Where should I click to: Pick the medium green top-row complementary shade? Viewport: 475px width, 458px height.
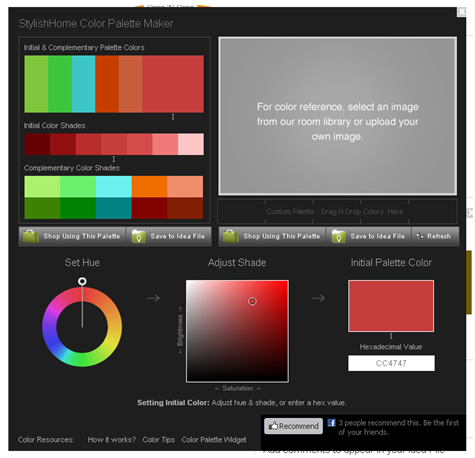pos(78,187)
